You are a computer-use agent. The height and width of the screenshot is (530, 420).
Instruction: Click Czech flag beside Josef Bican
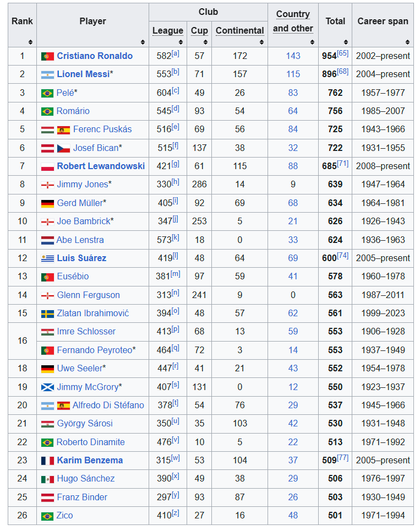(63, 148)
